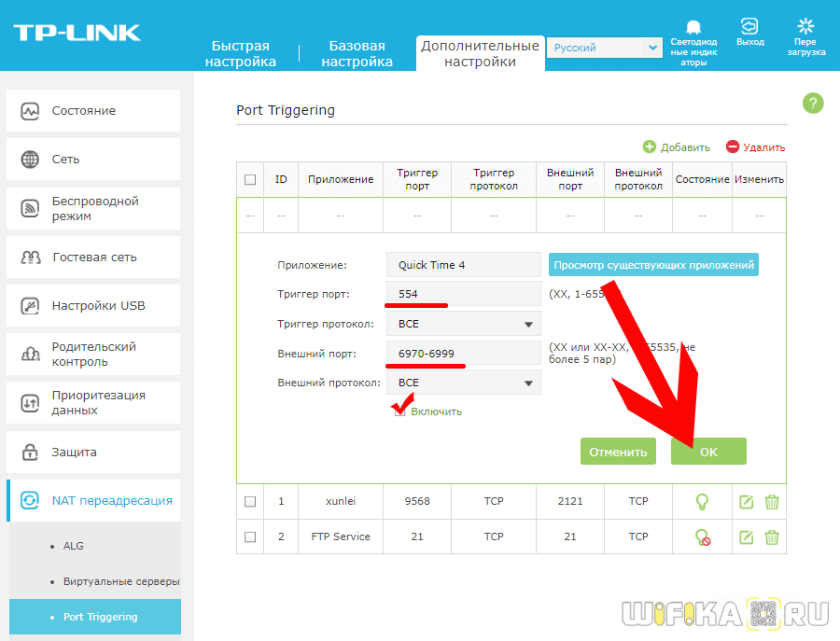This screenshot has width=840, height=641.
Task: Click the LED indicators bell icon
Action: (x=693, y=27)
